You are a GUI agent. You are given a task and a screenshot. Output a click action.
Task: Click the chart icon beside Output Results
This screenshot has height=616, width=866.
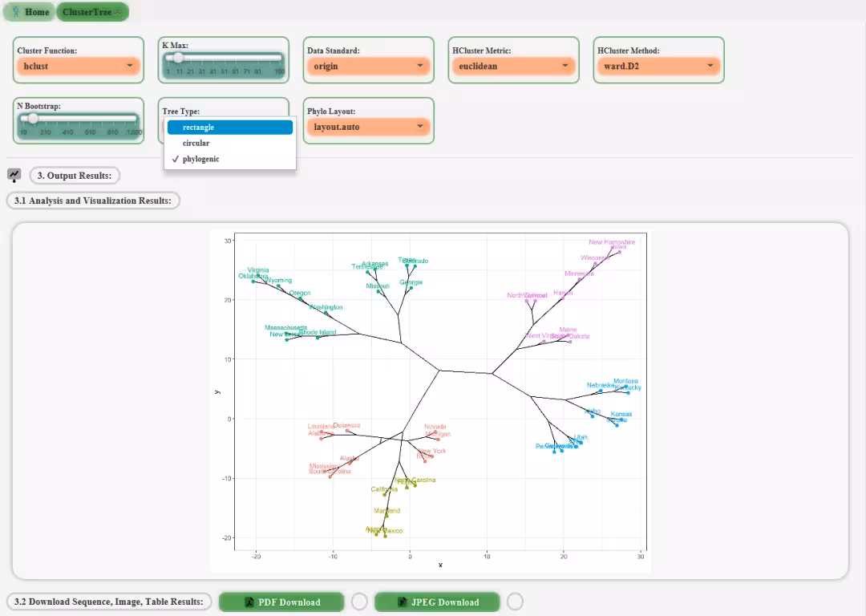pyautogui.click(x=14, y=175)
